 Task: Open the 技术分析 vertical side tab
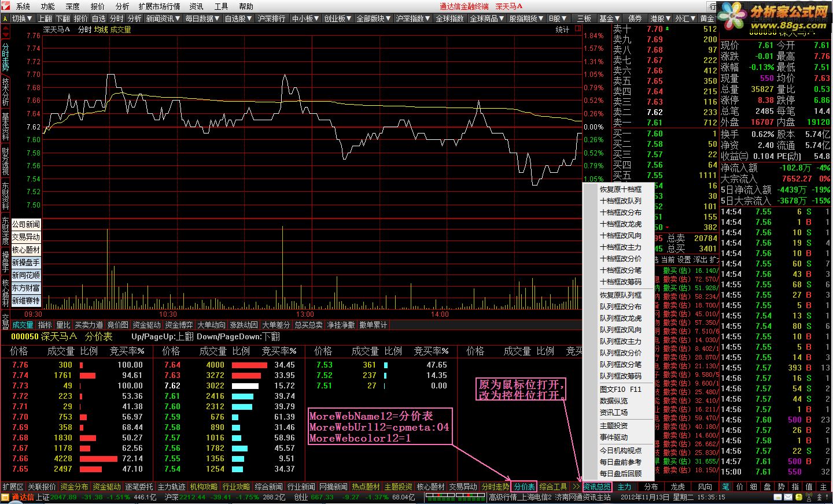tap(5, 91)
